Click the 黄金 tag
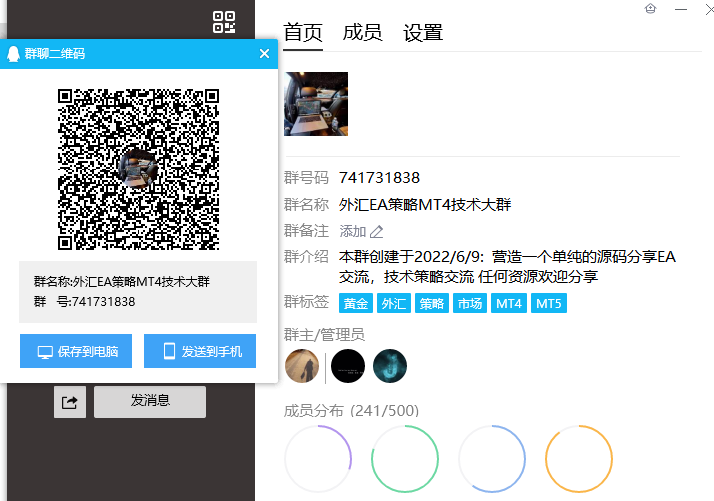714x501 pixels. pos(356,303)
